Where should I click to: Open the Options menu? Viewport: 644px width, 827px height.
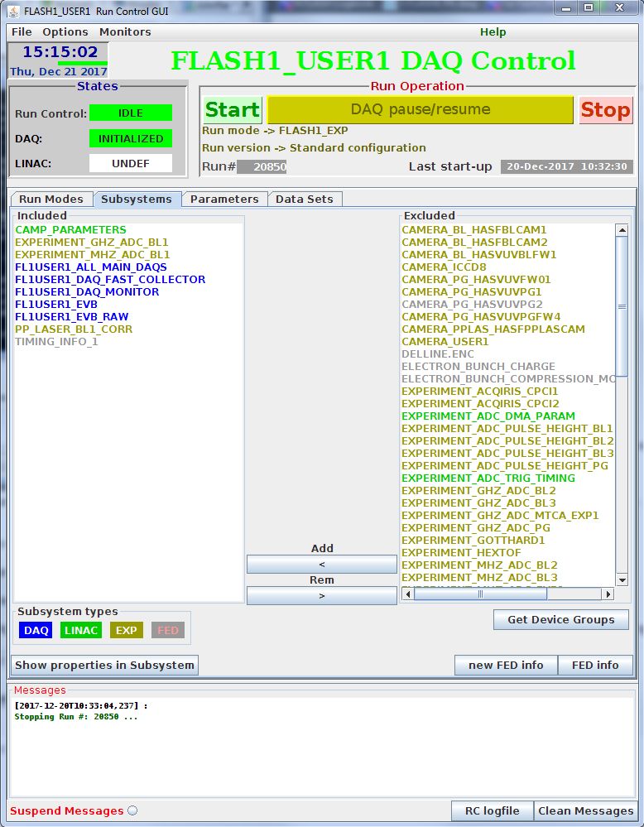coord(65,31)
